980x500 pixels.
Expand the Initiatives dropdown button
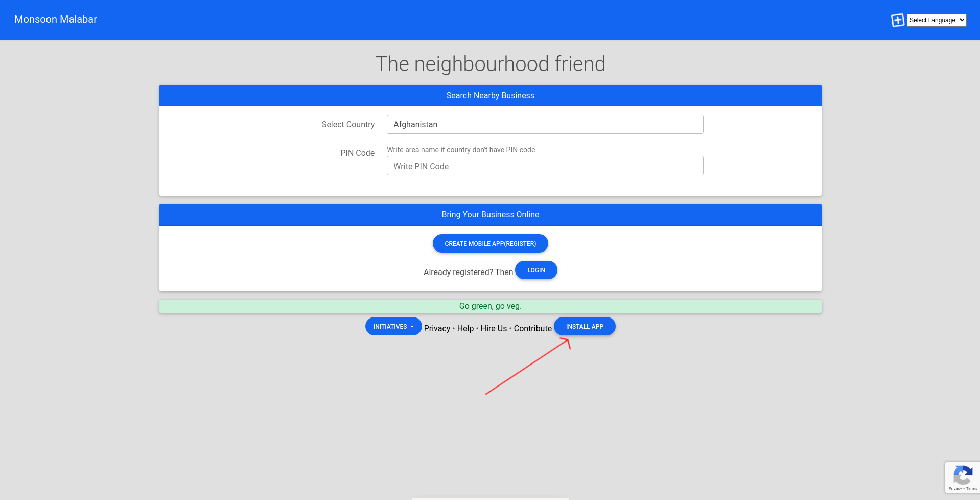coord(393,326)
